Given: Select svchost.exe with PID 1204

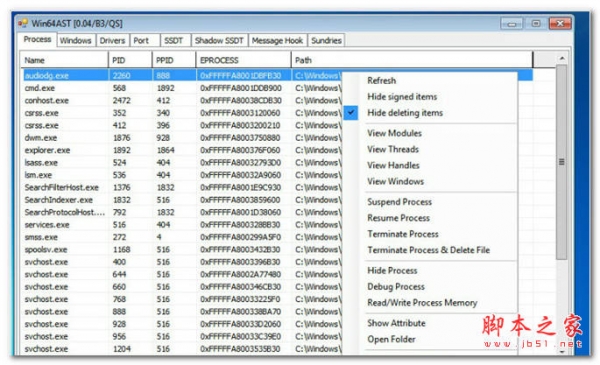Looking at the screenshot, I should pos(182,349).
